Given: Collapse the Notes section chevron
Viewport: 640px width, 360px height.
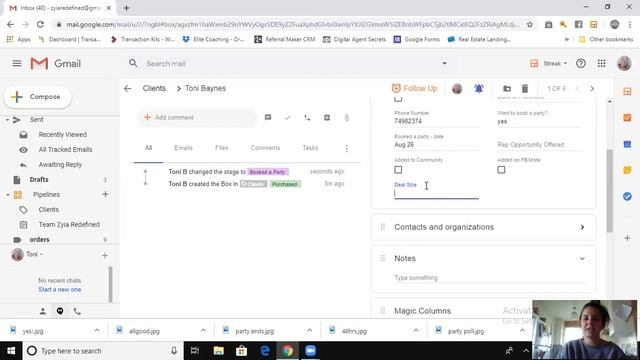Looking at the screenshot, I should tap(582, 259).
